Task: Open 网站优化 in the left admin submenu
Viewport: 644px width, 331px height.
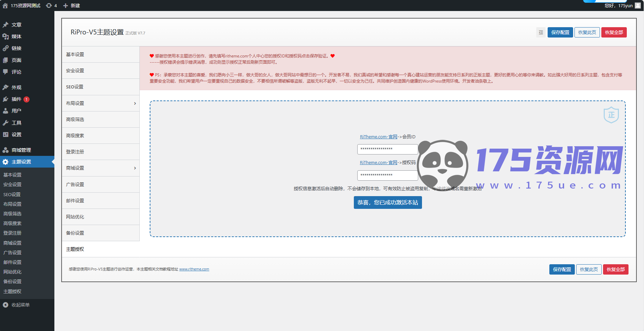Action: coord(12,272)
